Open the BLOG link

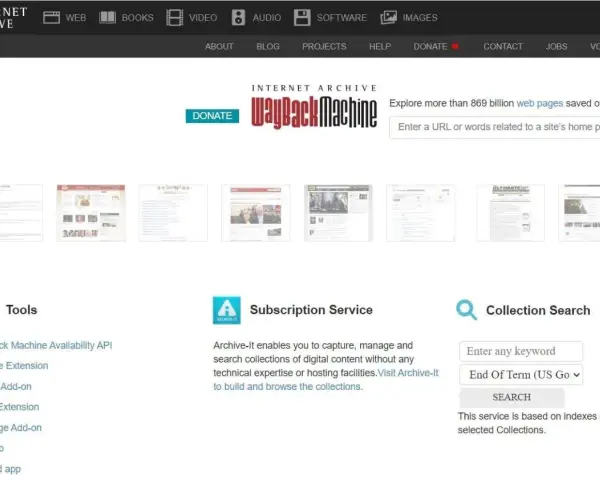coord(268,47)
